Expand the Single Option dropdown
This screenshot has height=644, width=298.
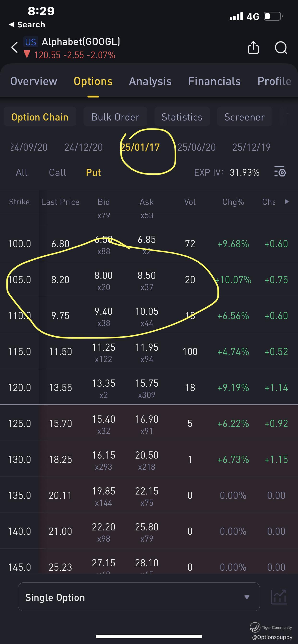coord(139,597)
